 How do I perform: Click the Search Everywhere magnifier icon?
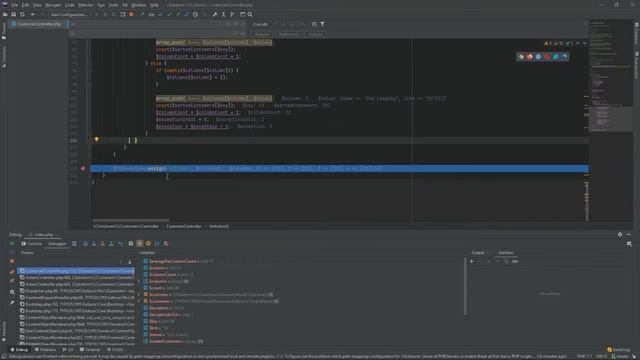pyautogui.click(x=250, y=14)
